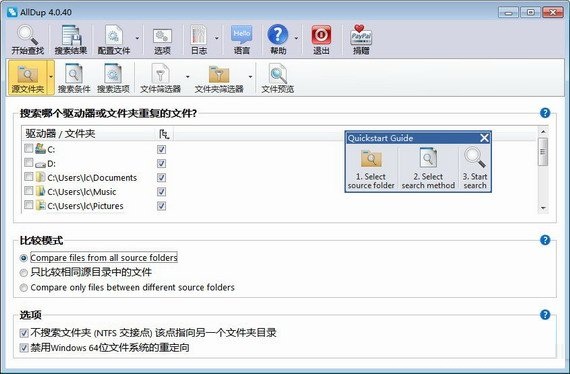Image resolution: width=570 pixels, height=374 pixels.
Task: Expand the 日志 dropdown arrow
Action: [217, 38]
